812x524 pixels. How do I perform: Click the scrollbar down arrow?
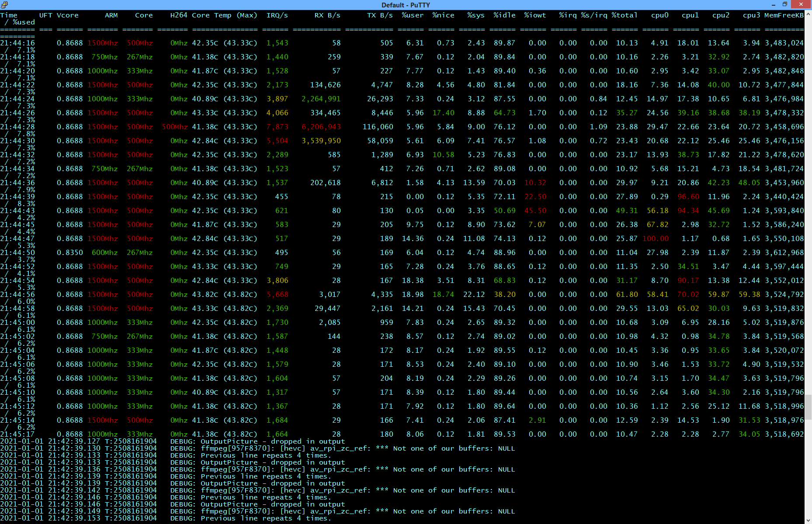coord(808,520)
